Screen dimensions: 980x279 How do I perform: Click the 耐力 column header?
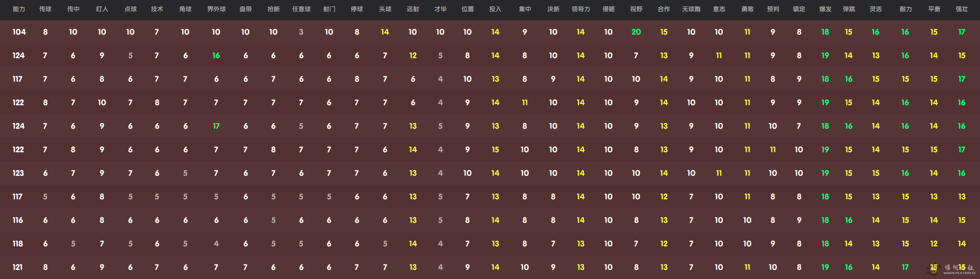pos(905,9)
